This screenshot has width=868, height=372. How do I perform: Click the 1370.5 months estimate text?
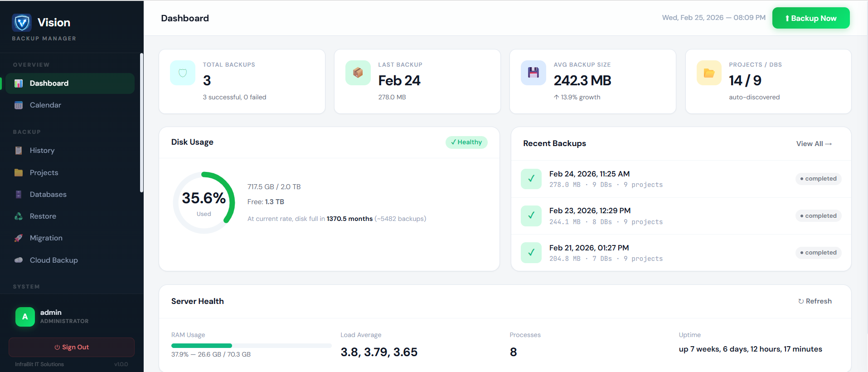pyautogui.click(x=349, y=219)
